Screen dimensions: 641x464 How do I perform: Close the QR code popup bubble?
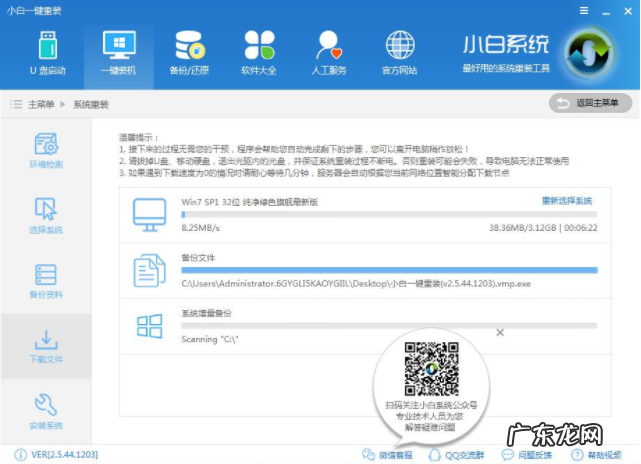pyautogui.click(x=500, y=333)
